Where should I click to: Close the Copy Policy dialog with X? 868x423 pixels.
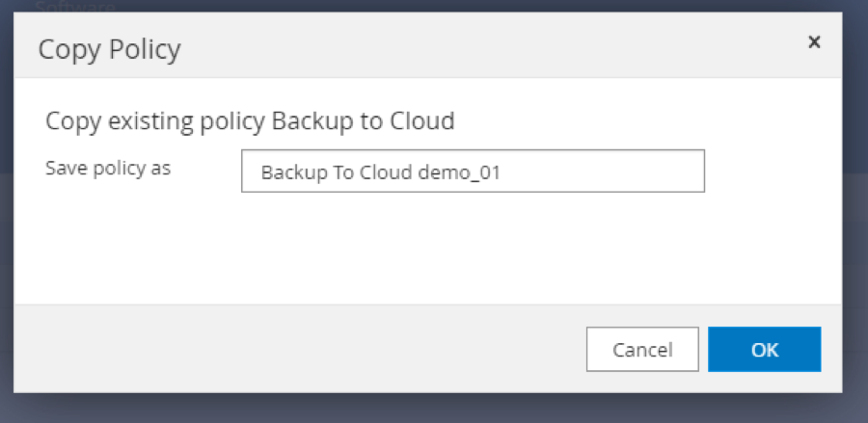coord(814,41)
